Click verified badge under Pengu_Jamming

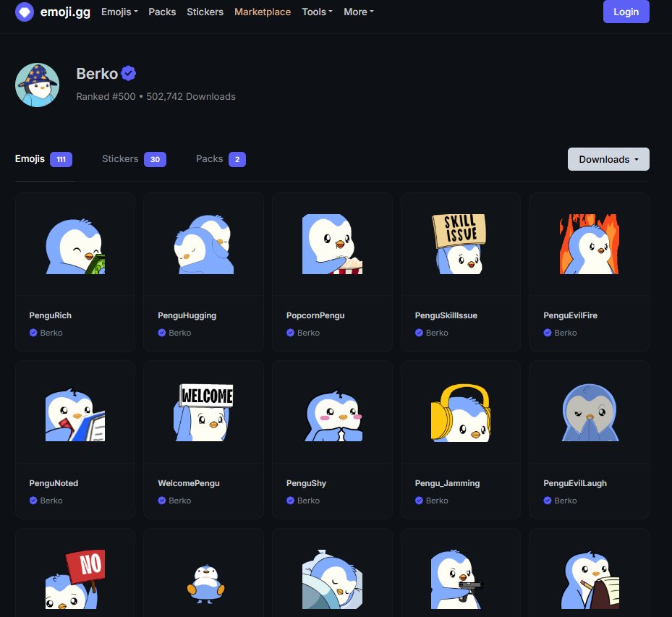[x=419, y=501]
